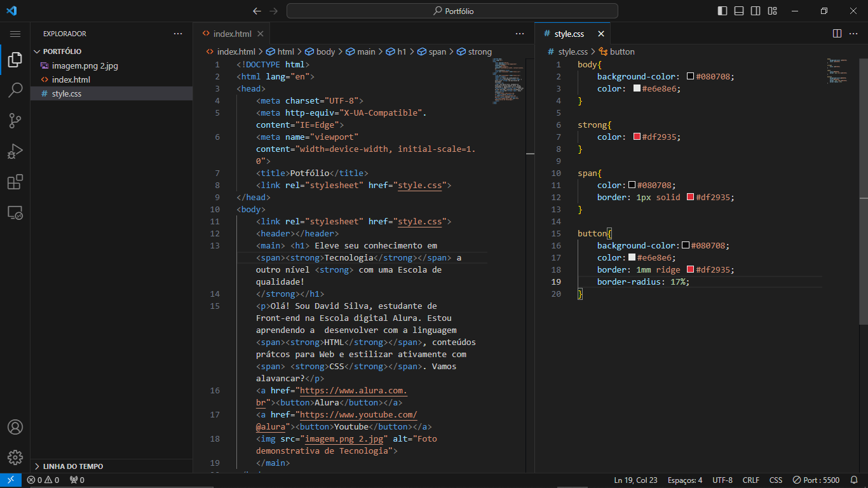Select style.css in Explorer tree
The image size is (868, 488).
pos(111,93)
